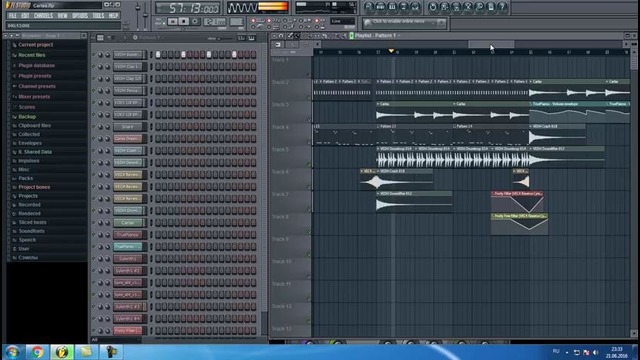
Task: Click the system clock showing 23:33
Action: (x=617, y=349)
